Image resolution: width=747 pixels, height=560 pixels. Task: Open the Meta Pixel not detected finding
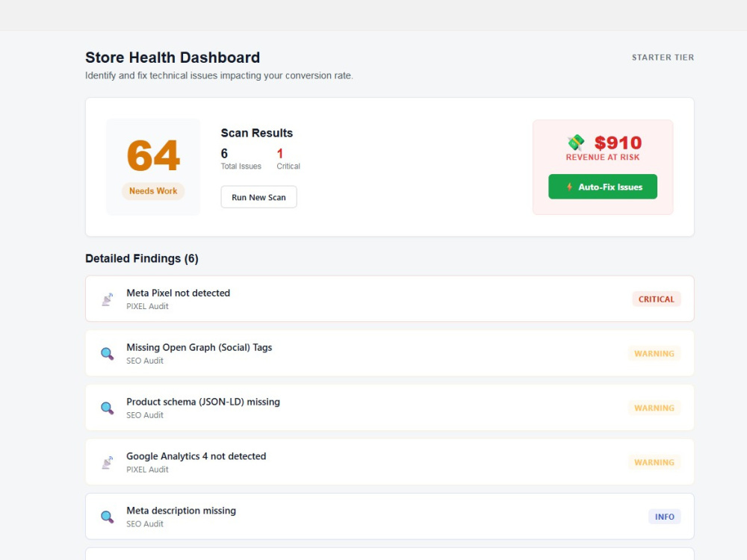point(390,299)
